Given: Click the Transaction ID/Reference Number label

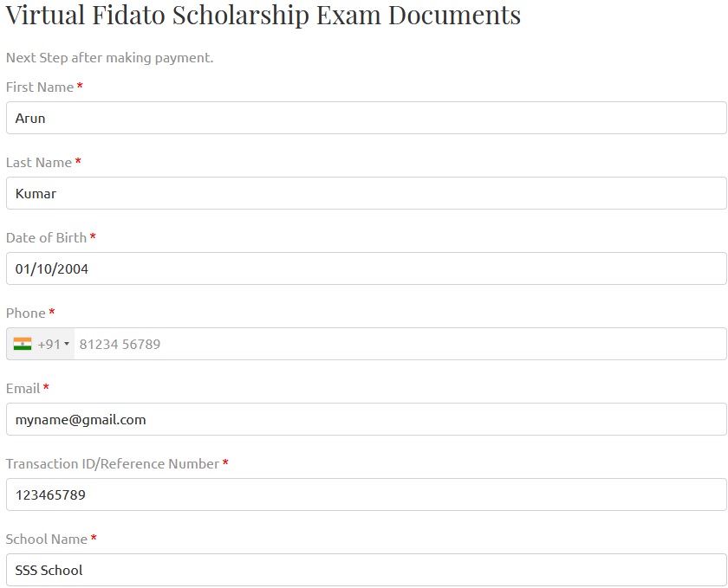Looking at the screenshot, I should click(113, 464).
